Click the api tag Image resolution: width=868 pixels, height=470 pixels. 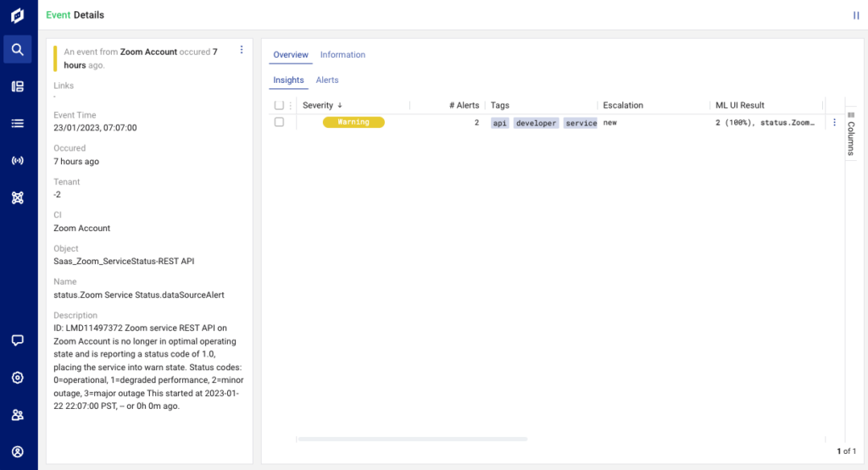point(500,123)
